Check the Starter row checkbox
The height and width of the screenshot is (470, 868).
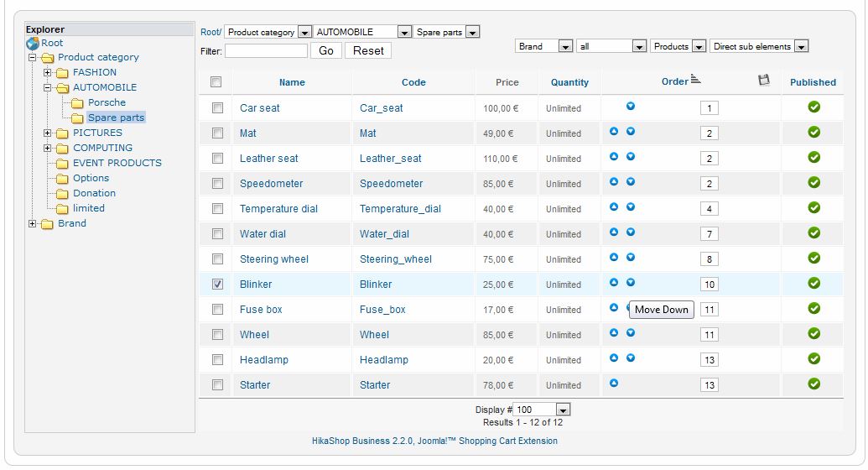[217, 384]
